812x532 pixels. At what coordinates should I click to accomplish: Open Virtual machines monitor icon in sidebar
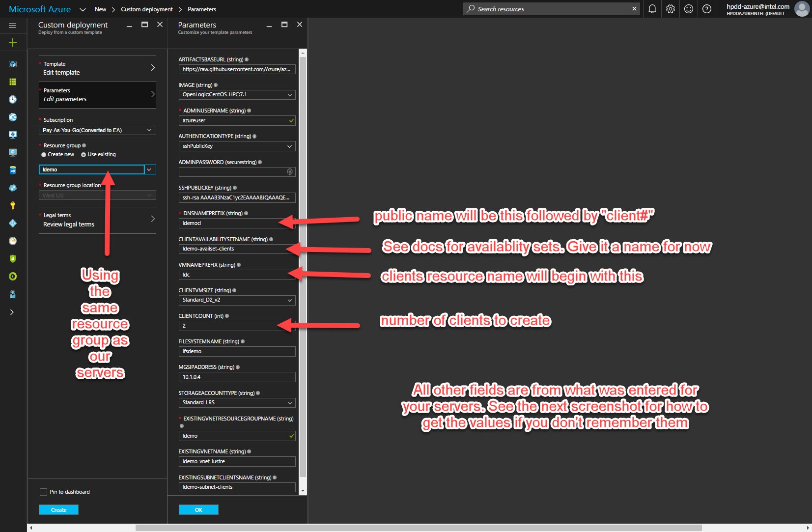coord(13,152)
